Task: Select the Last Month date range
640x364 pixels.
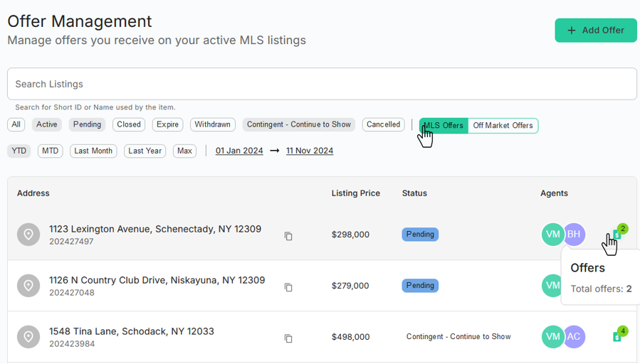Action: tap(93, 151)
